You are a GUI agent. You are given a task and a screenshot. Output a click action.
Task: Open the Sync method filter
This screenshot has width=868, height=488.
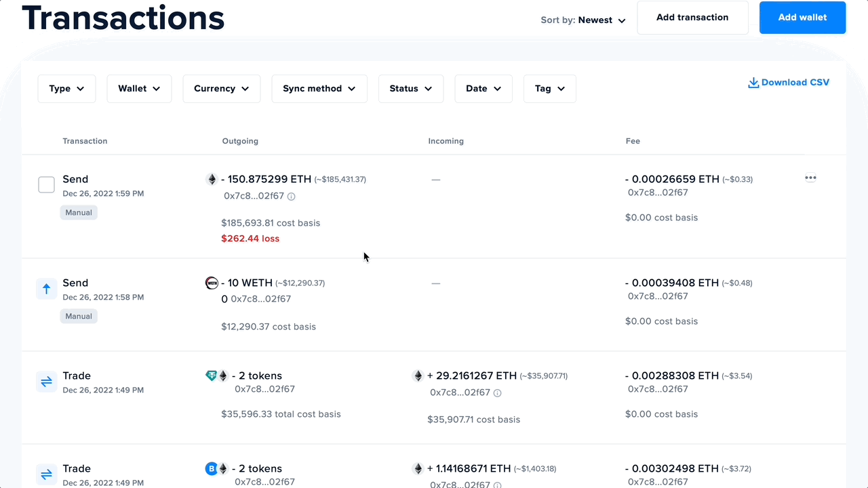(319, 89)
